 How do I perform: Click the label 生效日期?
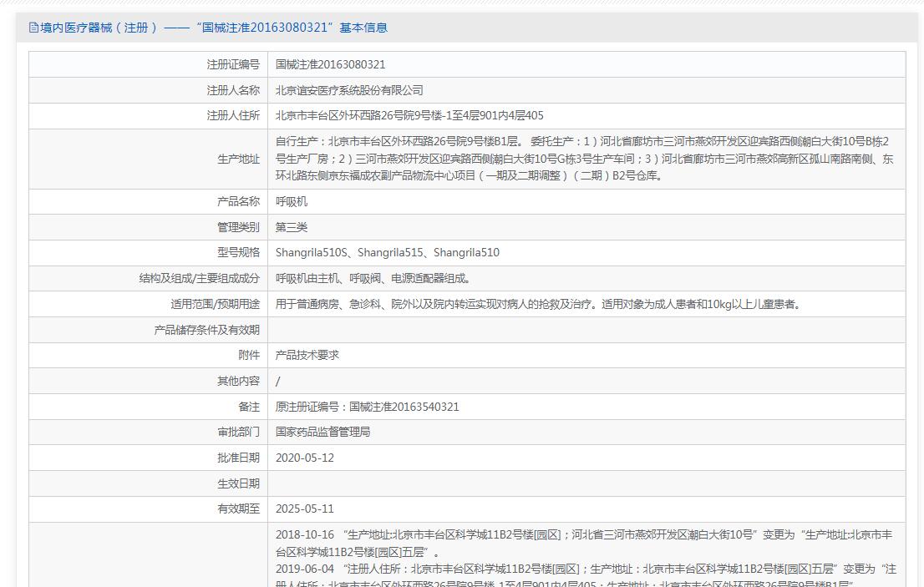(238, 484)
